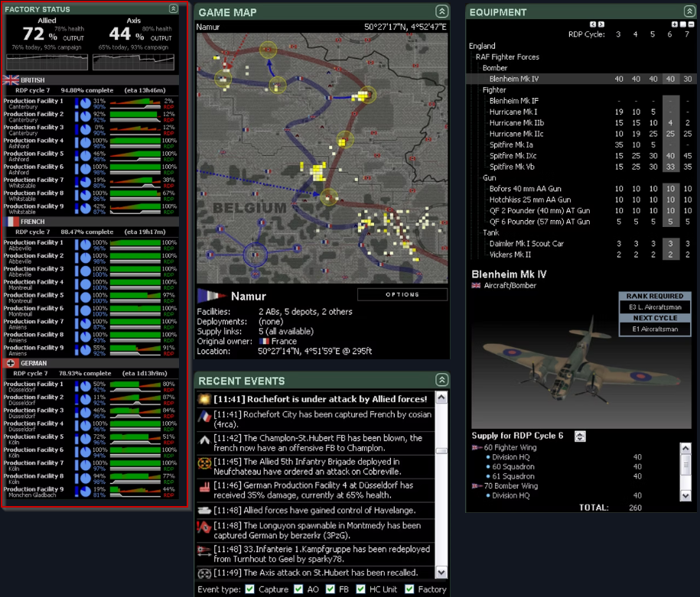Click the recall icon for St.Hubert attack event

[204, 573]
